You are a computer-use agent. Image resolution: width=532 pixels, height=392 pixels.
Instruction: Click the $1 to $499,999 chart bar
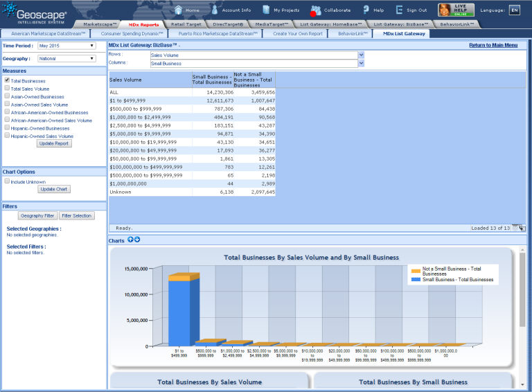pos(183,310)
